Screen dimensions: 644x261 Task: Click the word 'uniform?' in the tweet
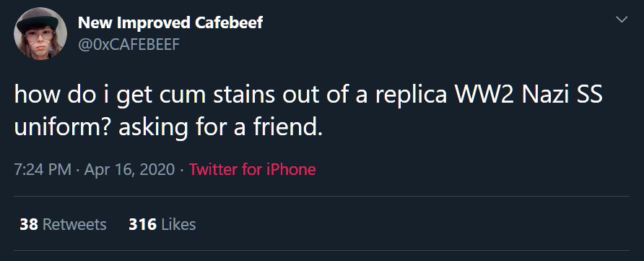(x=64, y=128)
